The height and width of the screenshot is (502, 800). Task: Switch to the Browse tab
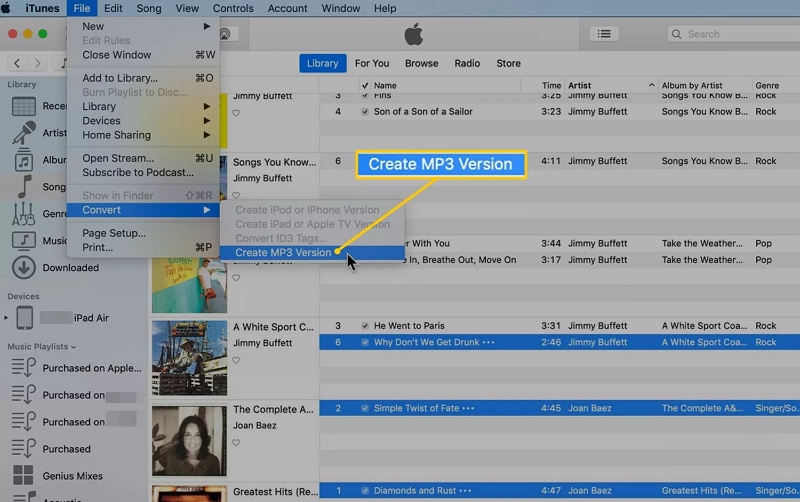421,63
